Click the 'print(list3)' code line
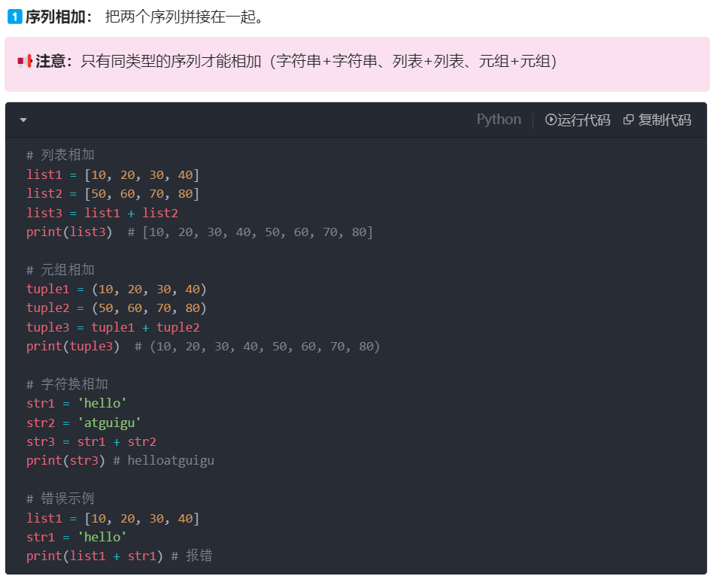 point(199,232)
